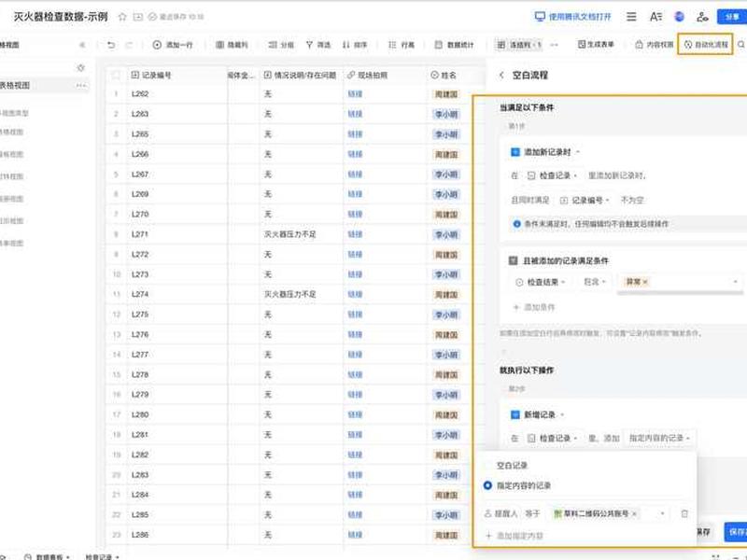
Task: Click the search magnifier in the toolbar
Action: (x=741, y=45)
